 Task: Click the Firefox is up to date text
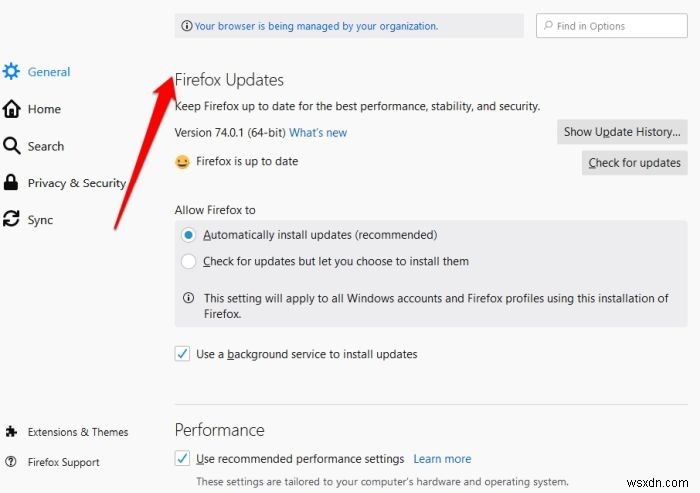click(x=247, y=161)
